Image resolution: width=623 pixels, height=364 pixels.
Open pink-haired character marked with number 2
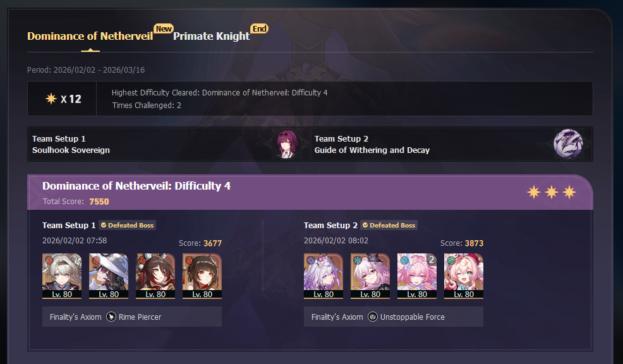tap(417, 276)
